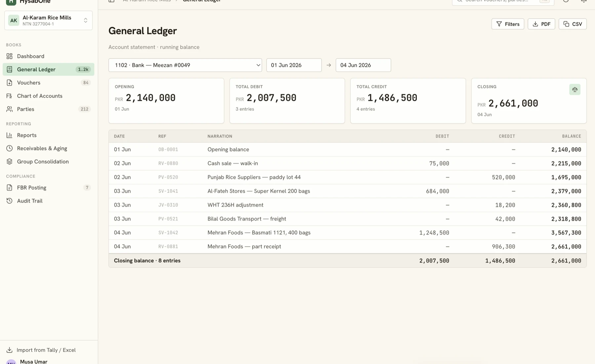This screenshot has width=595, height=364.
Task: Click the Dashboard grid icon
Action: click(9, 56)
